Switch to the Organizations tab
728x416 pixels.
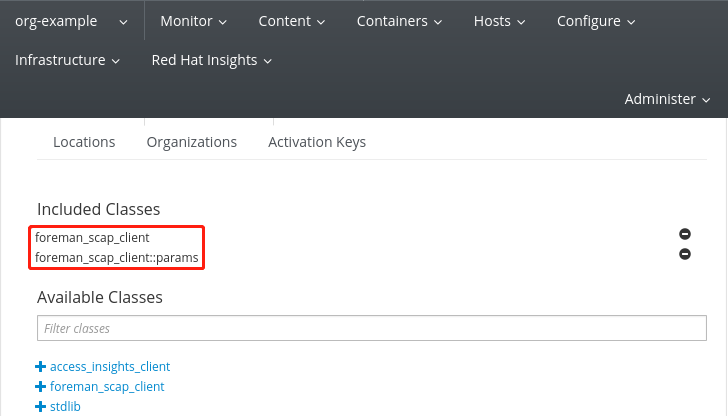coord(191,142)
